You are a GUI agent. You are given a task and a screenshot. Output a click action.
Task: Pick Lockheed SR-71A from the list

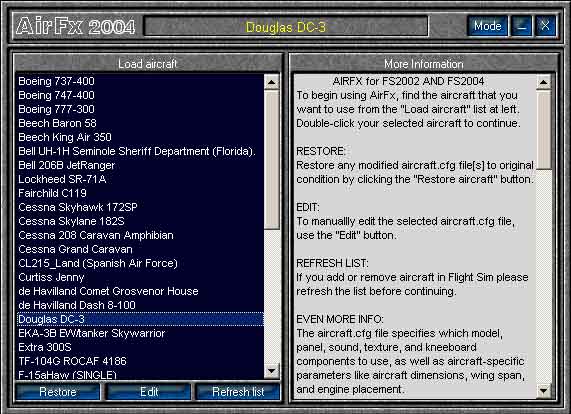(140, 179)
